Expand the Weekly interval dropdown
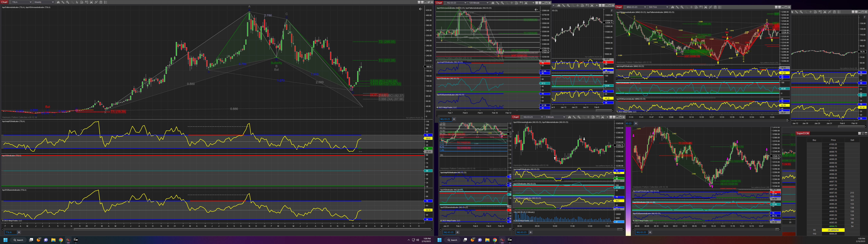 point(53,2)
